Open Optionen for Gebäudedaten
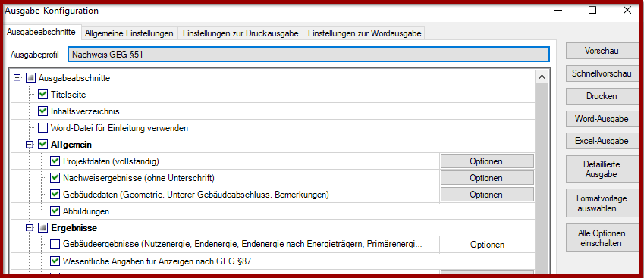Screen dimensions: 644x278 coord(487,195)
